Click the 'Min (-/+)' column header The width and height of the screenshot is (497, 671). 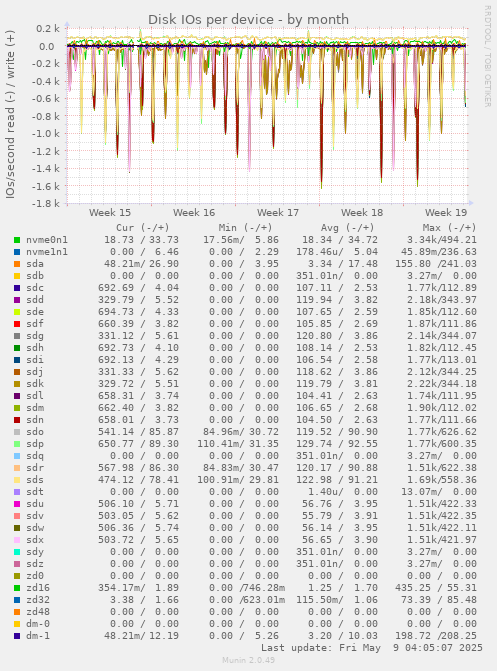[245, 228]
